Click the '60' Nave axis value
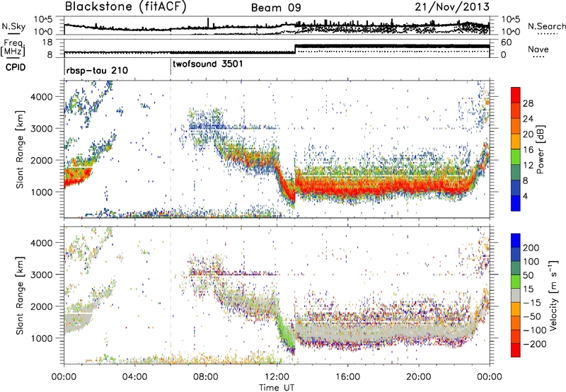 point(507,42)
